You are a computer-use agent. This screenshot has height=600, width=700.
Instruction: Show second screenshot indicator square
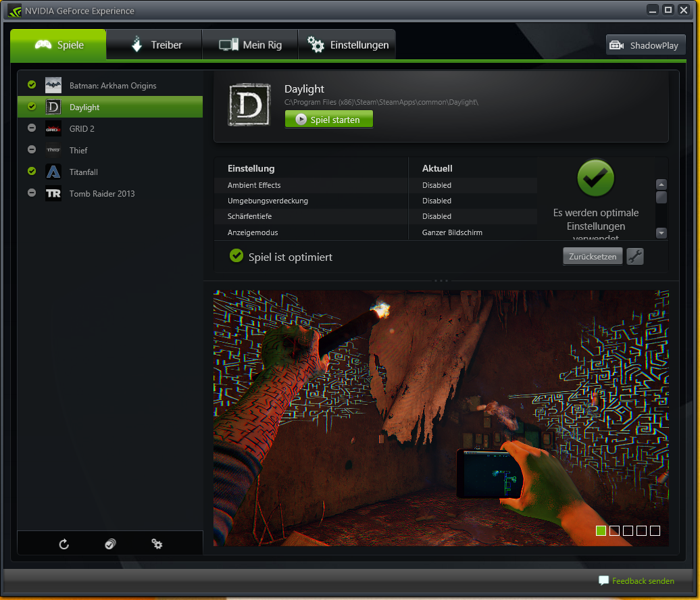[614, 530]
